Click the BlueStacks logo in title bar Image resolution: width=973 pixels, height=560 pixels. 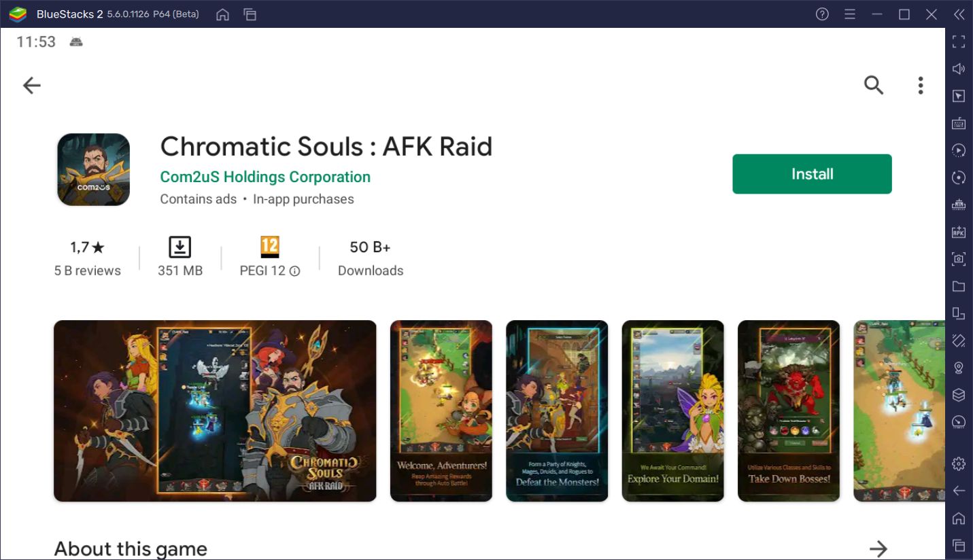[17, 14]
